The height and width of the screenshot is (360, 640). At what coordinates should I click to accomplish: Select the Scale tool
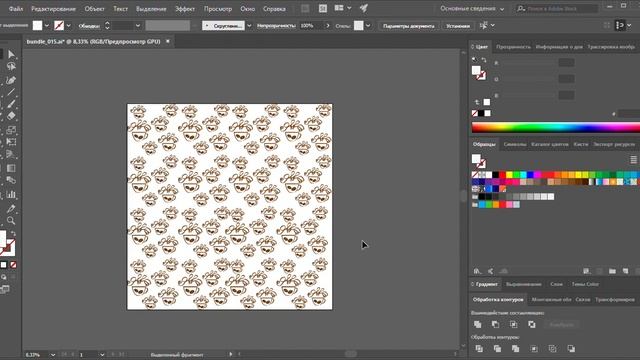coord(11,130)
